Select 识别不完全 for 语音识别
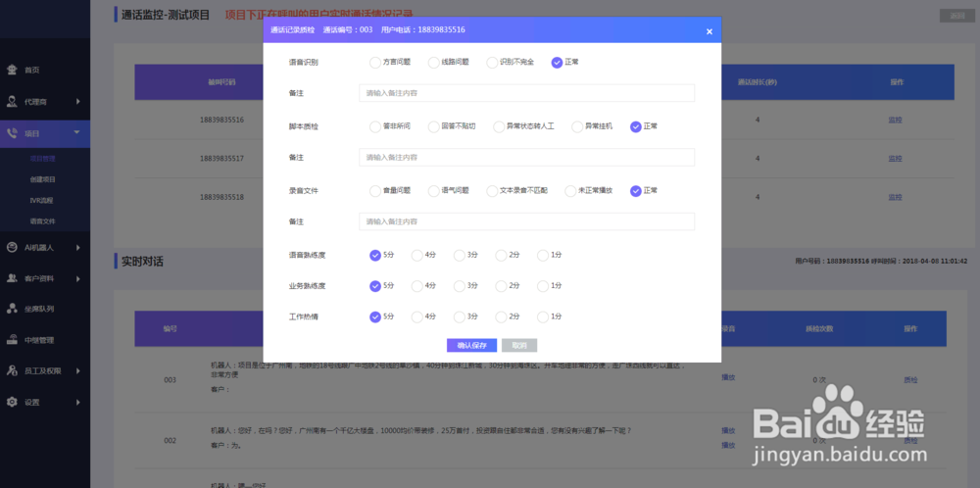 [x=492, y=62]
